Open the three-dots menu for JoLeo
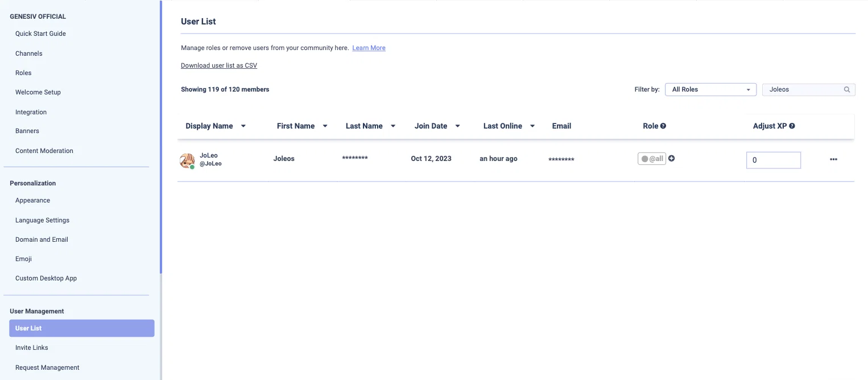This screenshot has height=380, width=868. point(833,159)
